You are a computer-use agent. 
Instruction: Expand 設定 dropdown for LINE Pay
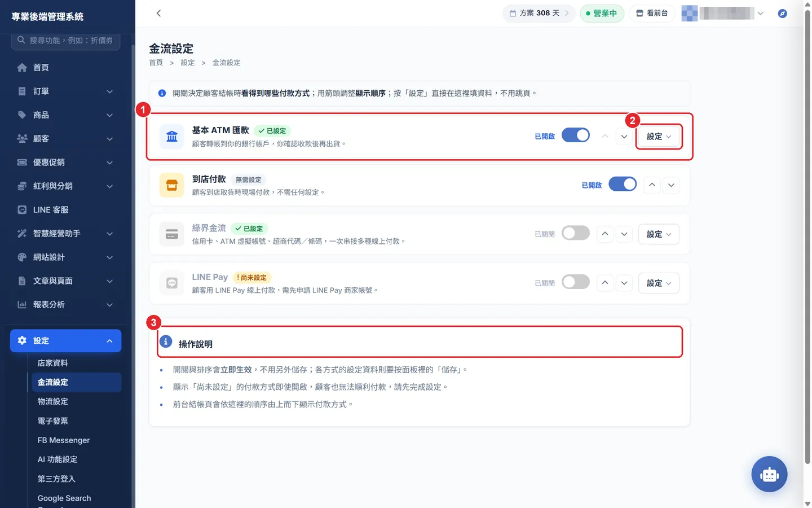(x=659, y=283)
